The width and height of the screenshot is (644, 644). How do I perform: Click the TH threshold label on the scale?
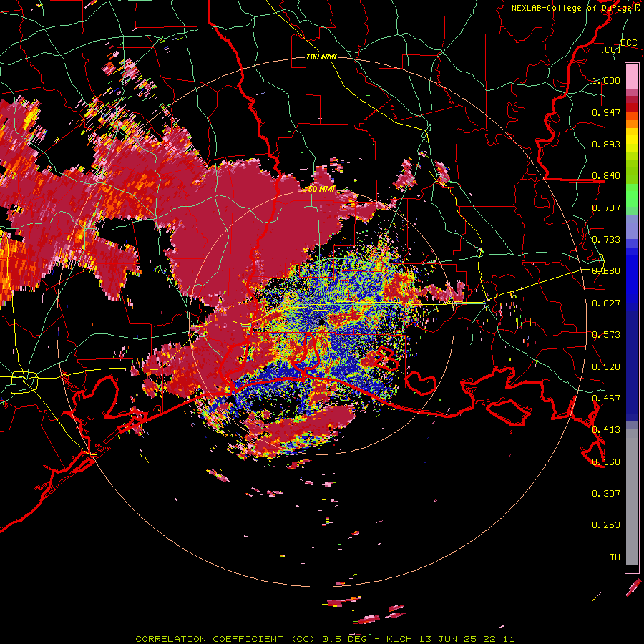(615, 557)
